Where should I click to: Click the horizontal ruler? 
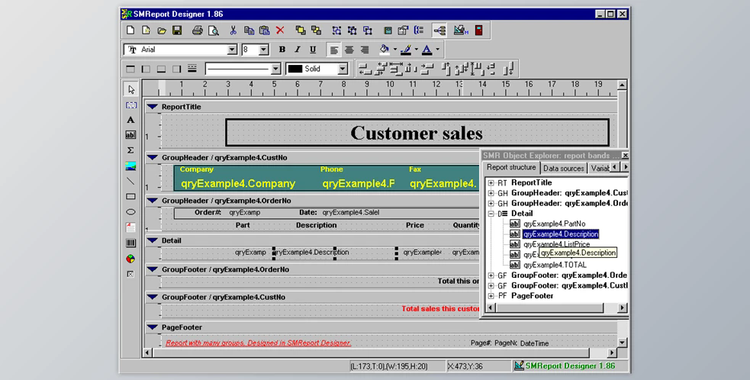tap(380, 88)
